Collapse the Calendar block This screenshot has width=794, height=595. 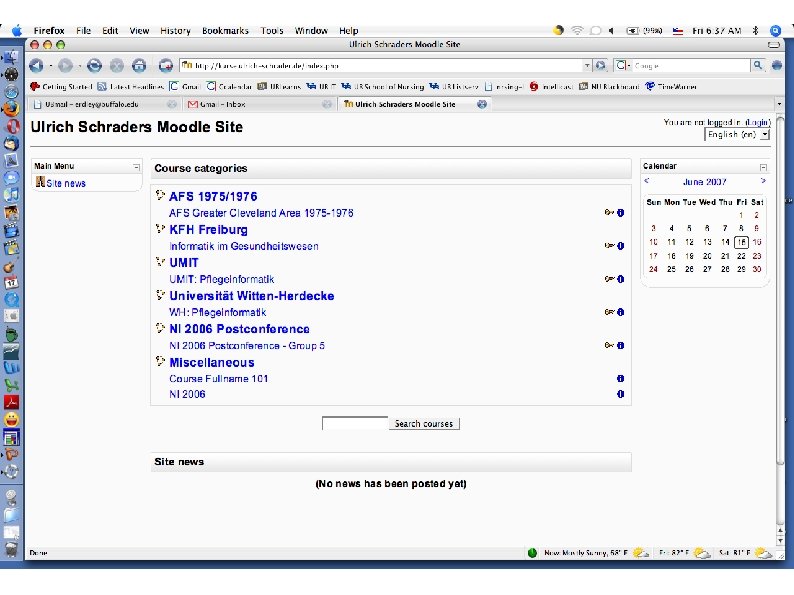[x=763, y=167]
